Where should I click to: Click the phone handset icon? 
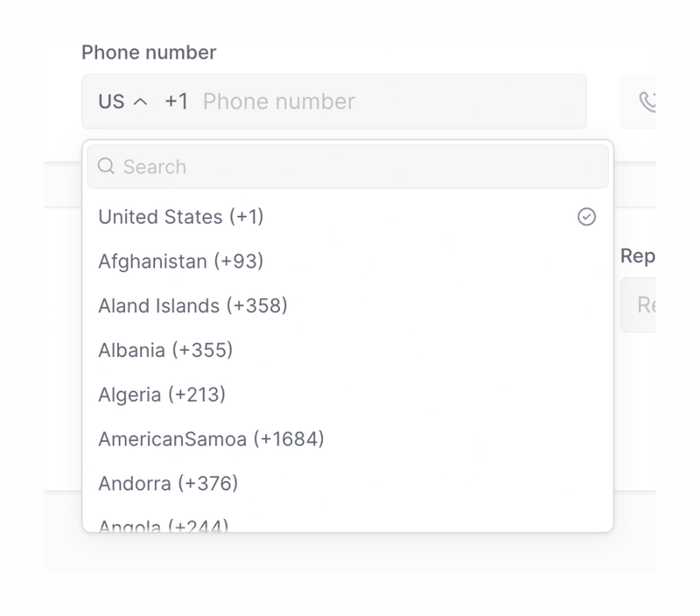tap(647, 101)
